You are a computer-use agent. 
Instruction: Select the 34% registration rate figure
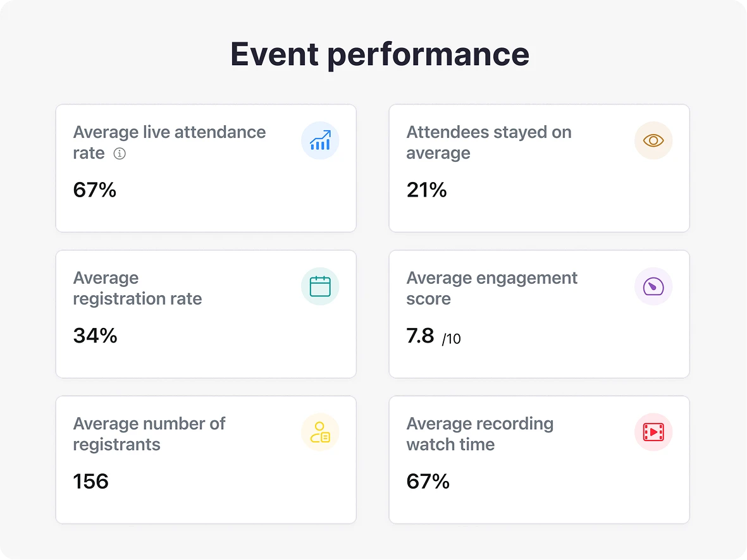point(95,336)
